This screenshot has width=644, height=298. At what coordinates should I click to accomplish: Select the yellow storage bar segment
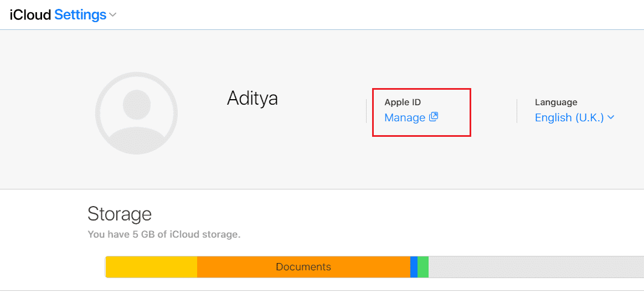click(x=151, y=267)
